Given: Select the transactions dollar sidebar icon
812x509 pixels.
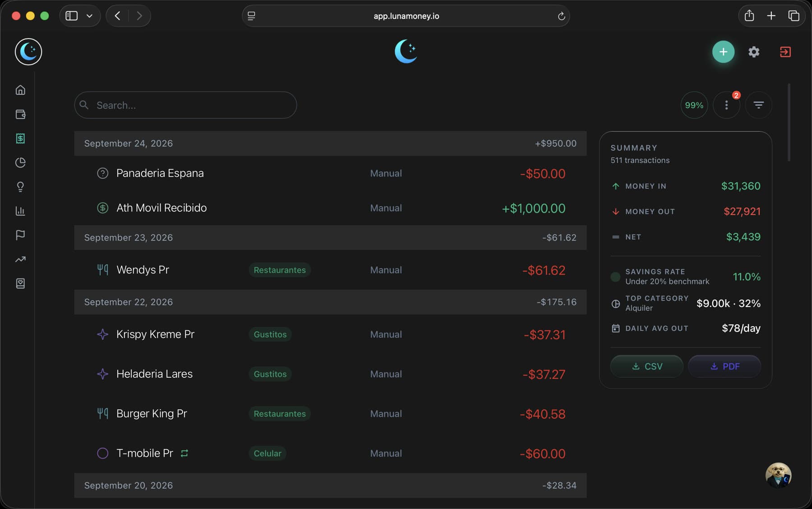Looking at the screenshot, I should (x=20, y=139).
